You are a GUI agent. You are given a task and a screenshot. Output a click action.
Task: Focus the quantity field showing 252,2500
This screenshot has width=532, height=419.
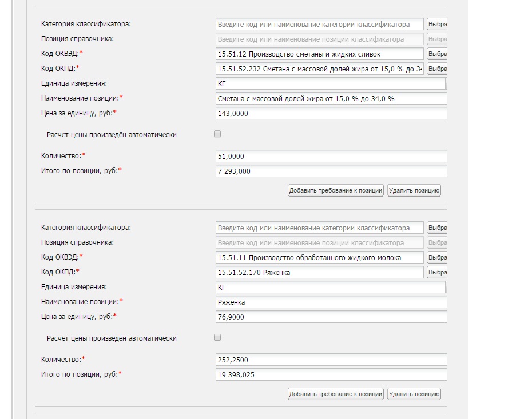coord(331,360)
